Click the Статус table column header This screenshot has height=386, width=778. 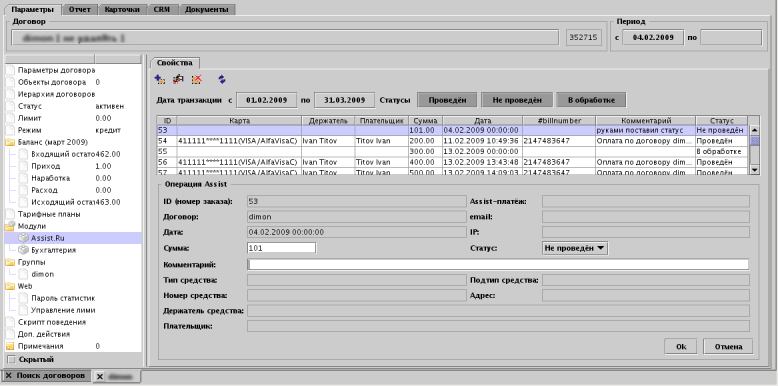(x=721, y=121)
